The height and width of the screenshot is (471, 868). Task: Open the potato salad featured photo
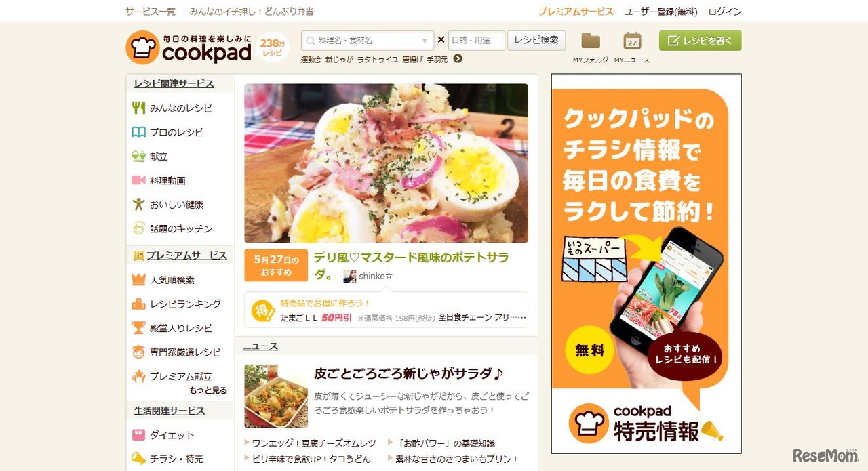pos(386,163)
